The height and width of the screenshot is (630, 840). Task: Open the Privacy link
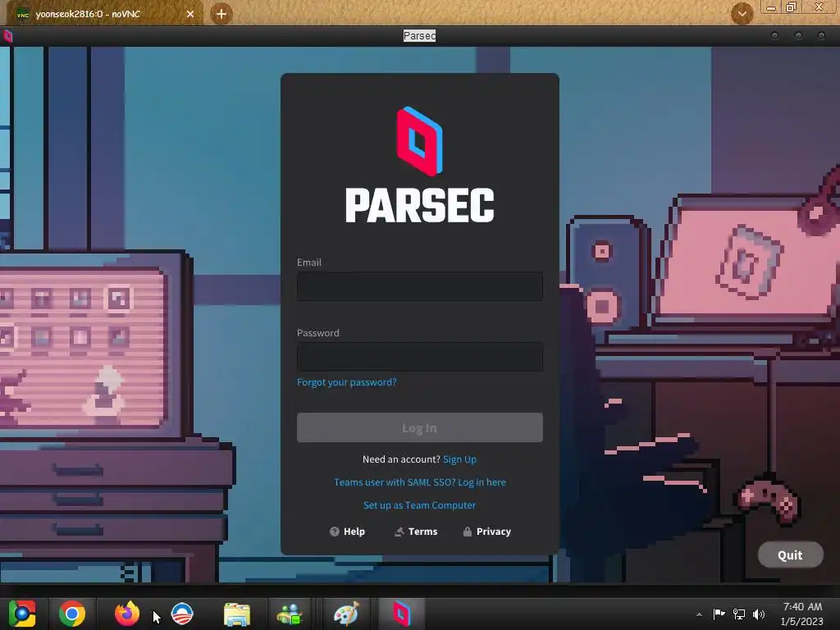(x=486, y=532)
